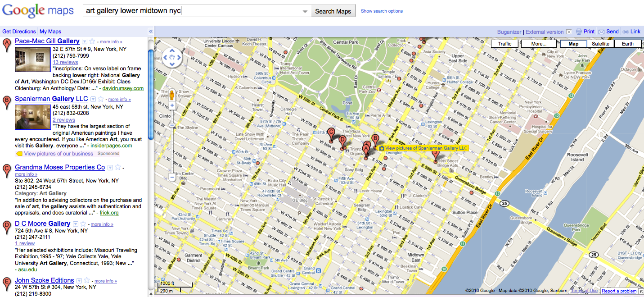Star the John Szoke Editions result

[x=87, y=281]
